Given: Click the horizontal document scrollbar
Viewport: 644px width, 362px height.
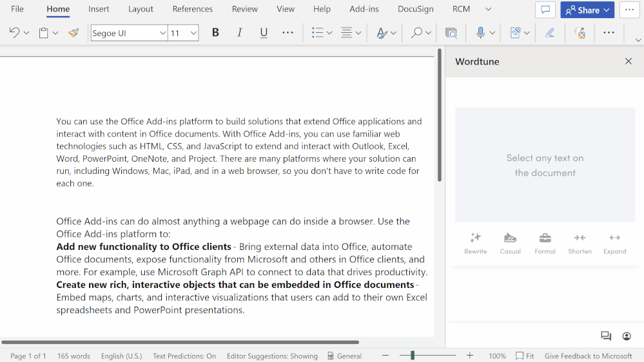Looking at the screenshot, I should [x=181, y=342].
